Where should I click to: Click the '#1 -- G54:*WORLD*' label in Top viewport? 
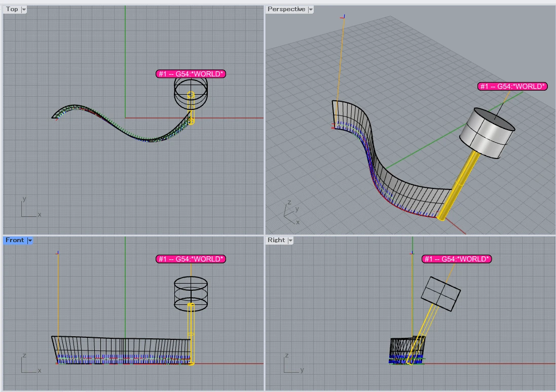coord(191,74)
